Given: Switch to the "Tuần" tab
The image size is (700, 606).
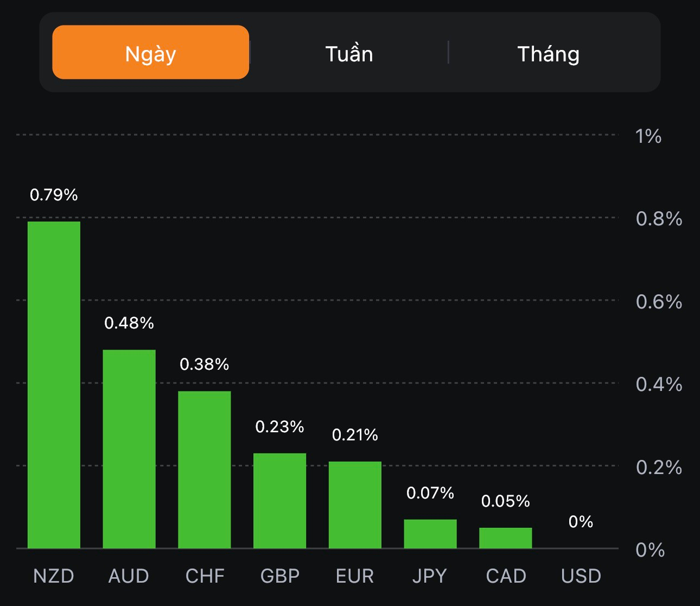Looking at the screenshot, I should point(349,54).
